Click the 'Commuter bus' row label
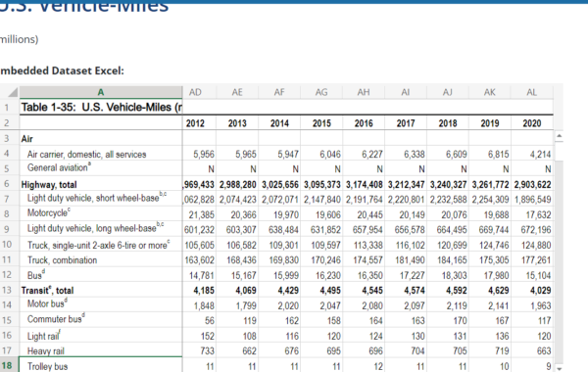 [56, 319]
